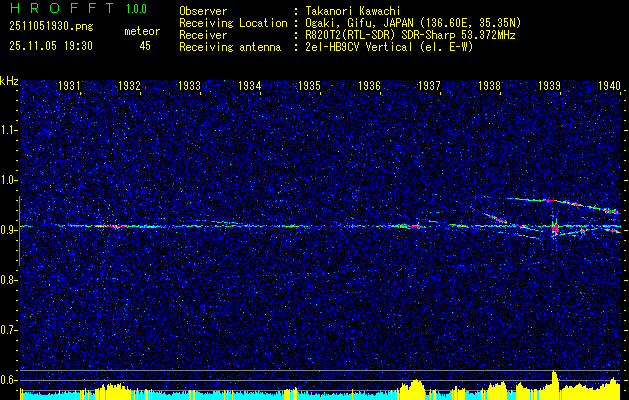Click the version number 1.0.0
The height and width of the screenshot is (400, 629).
[x=136, y=8]
